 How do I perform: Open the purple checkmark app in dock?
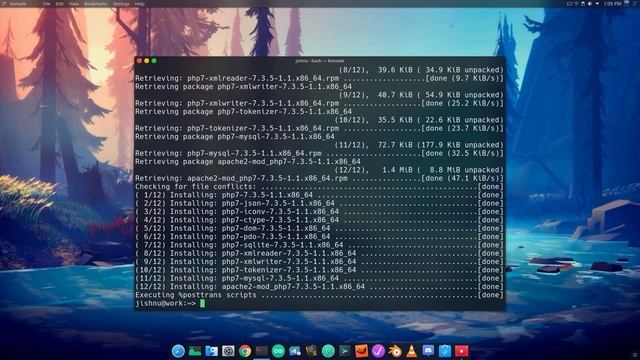(378, 351)
